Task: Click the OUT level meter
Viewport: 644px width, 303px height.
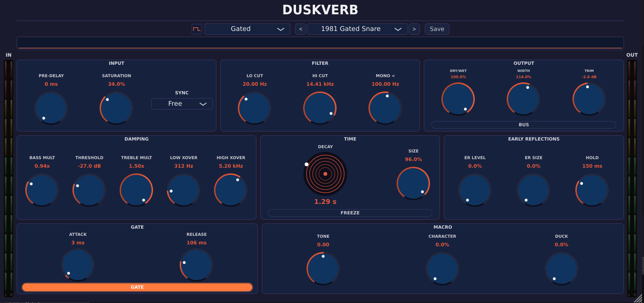Action: tap(632, 178)
